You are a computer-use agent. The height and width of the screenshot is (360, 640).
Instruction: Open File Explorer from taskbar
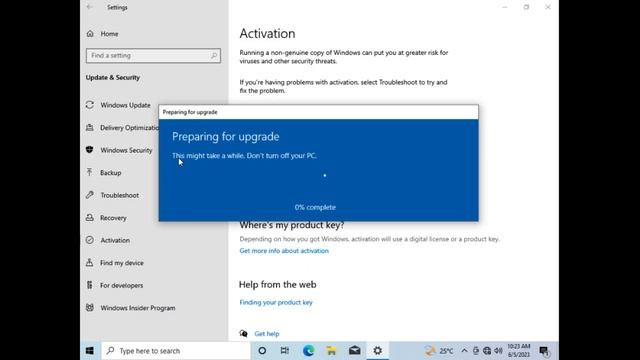tap(331, 351)
